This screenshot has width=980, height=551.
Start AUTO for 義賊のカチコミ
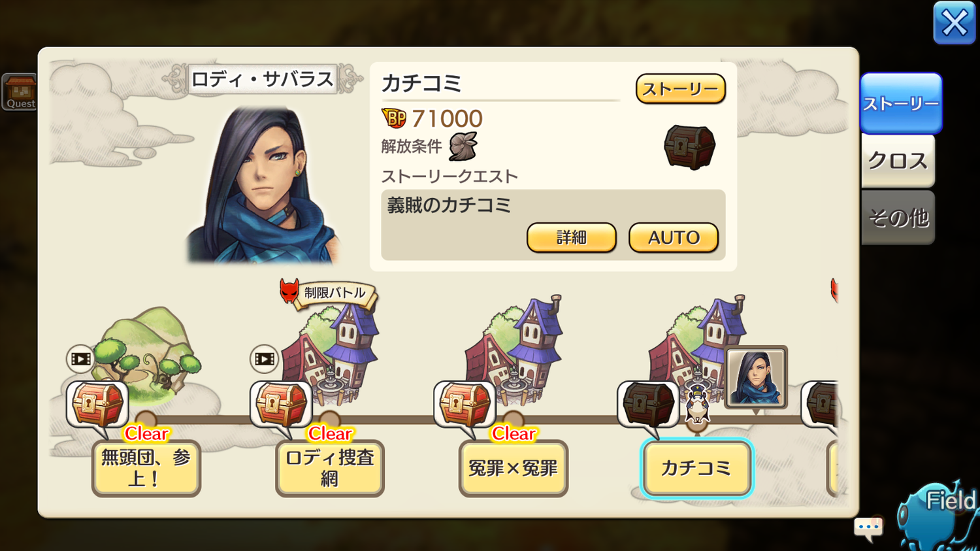click(674, 237)
